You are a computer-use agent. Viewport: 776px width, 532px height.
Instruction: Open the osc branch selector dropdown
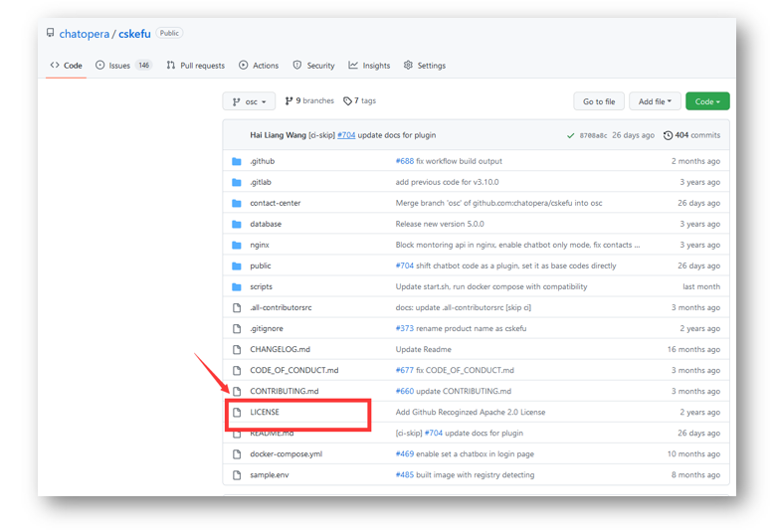(x=249, y=101)
